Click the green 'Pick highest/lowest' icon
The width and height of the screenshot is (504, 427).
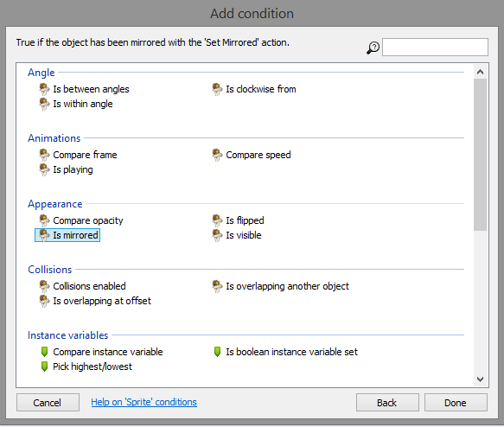pyautogui.click(x=44, y=366)
